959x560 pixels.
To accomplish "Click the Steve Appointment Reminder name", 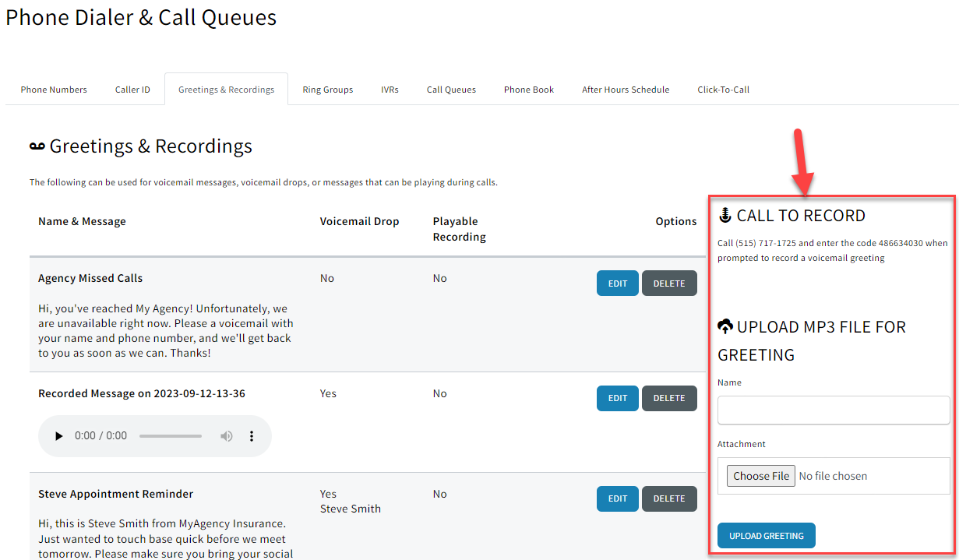I will (x=115, y=494).
